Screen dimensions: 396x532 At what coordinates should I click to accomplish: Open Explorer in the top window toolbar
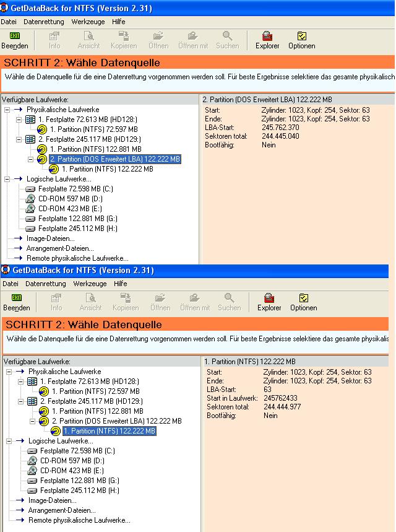[267, 40]
